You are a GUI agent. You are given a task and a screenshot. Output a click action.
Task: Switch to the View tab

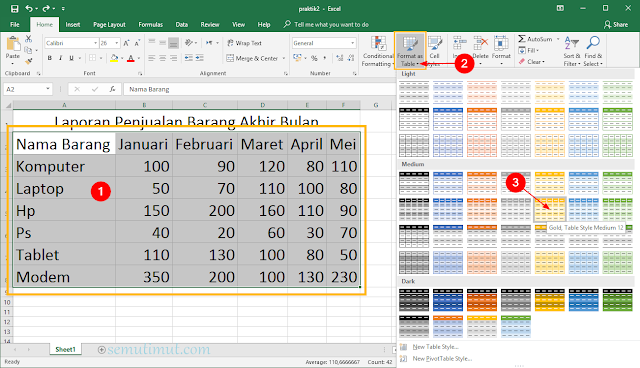pyautogui.click(x=238, y=24)
